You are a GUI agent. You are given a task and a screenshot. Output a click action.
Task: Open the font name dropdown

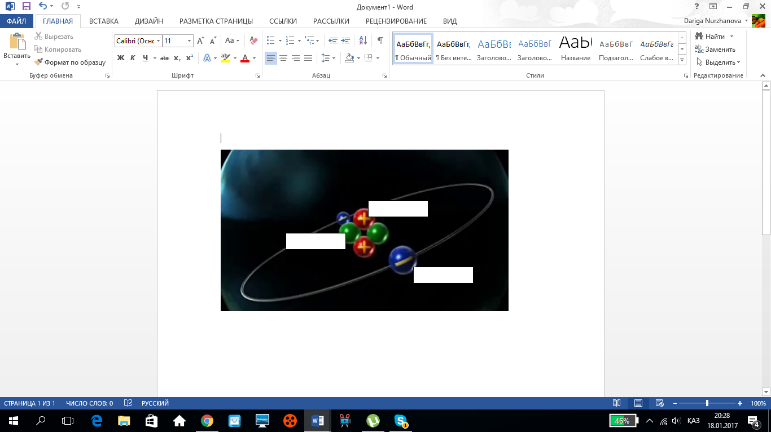pyautogui.click(x=158, y=41)
